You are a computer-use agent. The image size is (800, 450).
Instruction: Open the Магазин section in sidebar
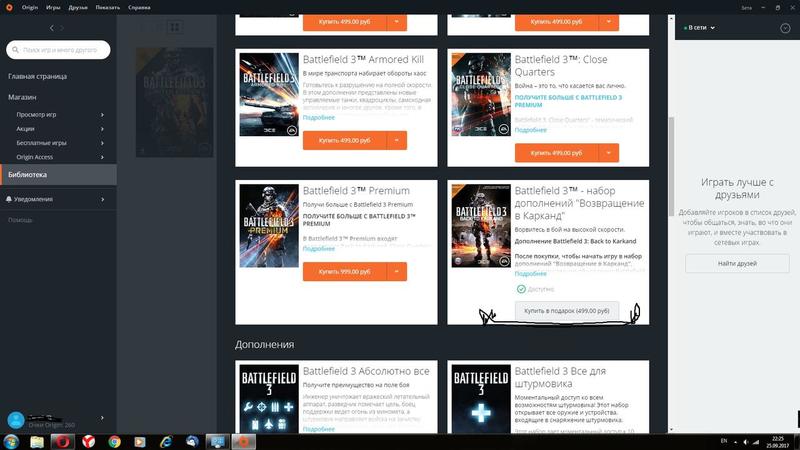(22, 97)
